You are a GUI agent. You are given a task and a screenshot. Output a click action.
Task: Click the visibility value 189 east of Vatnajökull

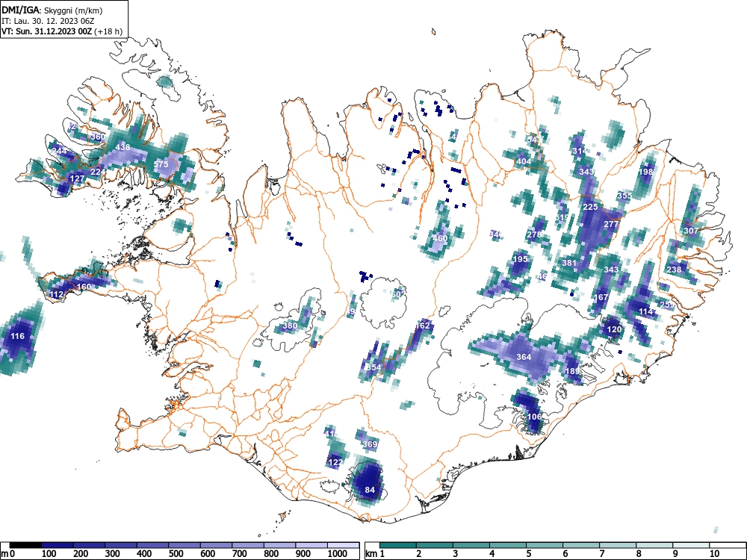(x=571, y=371)
